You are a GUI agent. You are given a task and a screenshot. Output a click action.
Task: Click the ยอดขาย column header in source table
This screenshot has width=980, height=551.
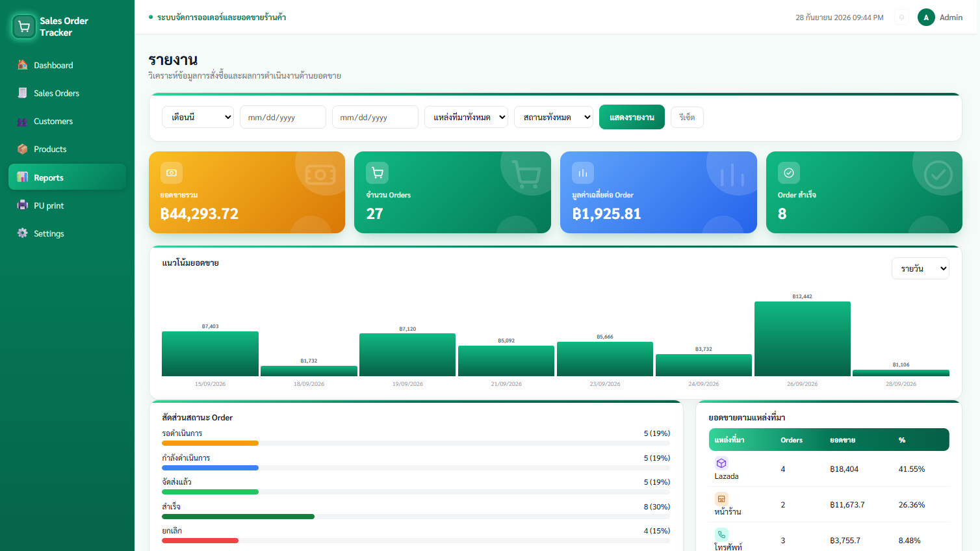[x=842, y=440]
